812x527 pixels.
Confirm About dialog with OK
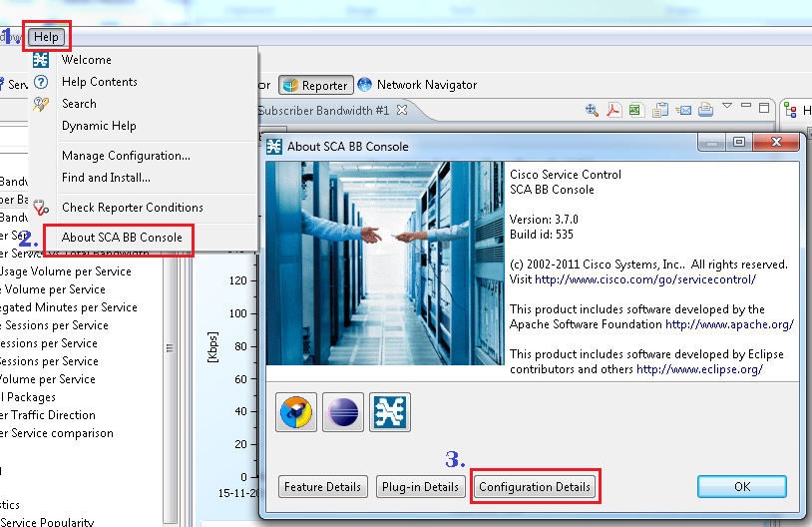pyautogui.click(x=741, y=487)
